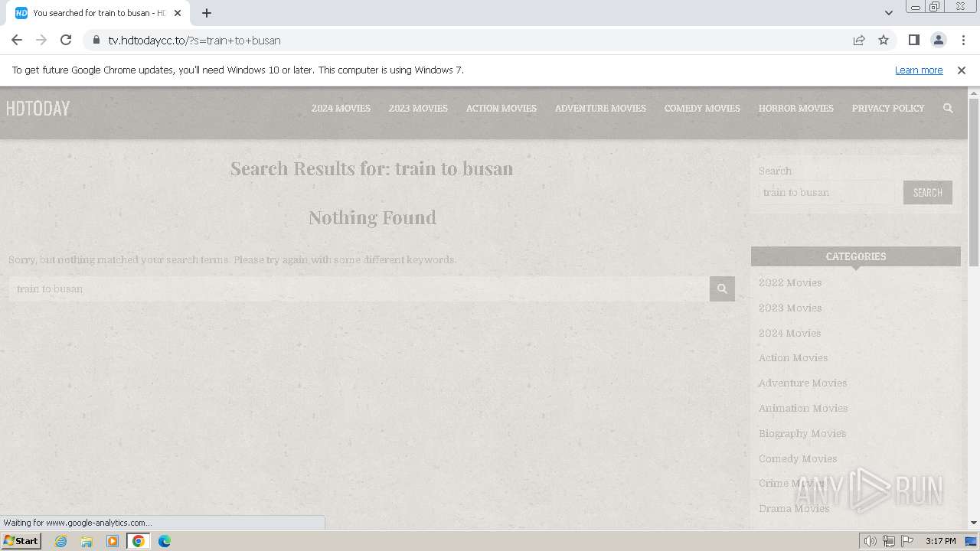
Task: Open the Chrome side panel
Action: [913, 40]
